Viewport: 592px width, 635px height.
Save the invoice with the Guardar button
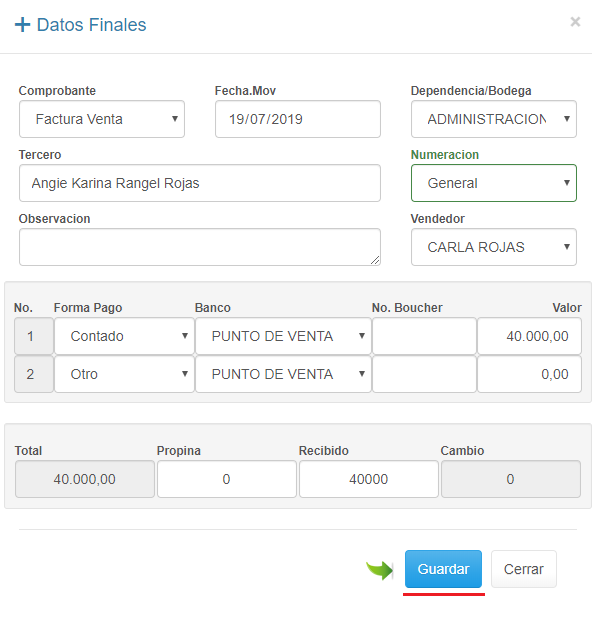coord(443,569)
